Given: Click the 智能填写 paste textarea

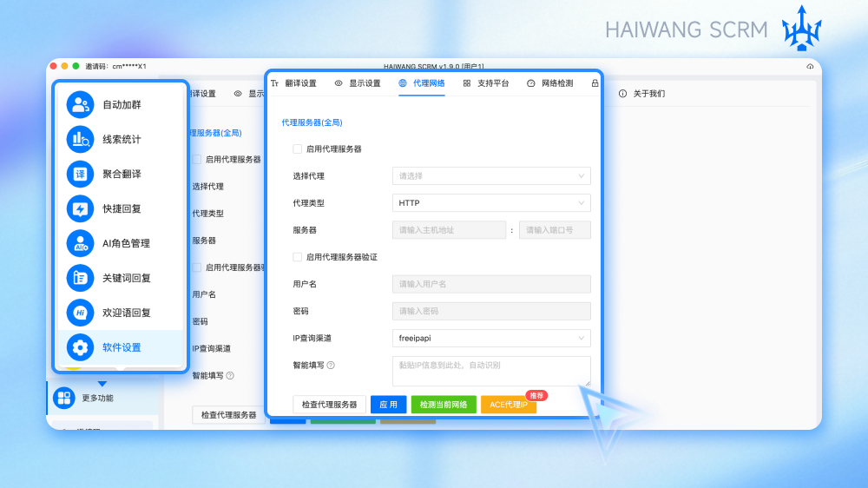Looking at the screenshot, I should click(491, 371).
